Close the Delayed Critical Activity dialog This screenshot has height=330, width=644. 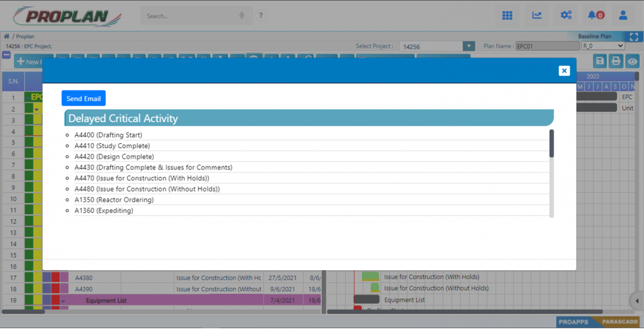coord(564,71)
